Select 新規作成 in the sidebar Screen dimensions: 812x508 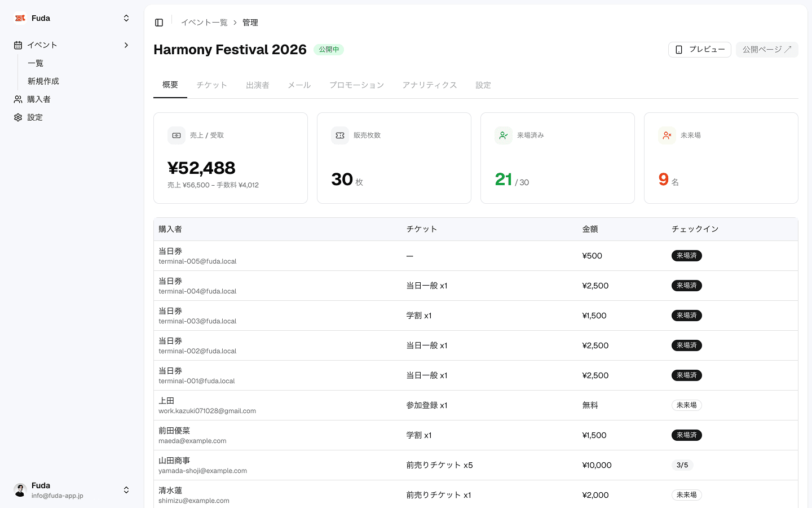coord(43,81)
